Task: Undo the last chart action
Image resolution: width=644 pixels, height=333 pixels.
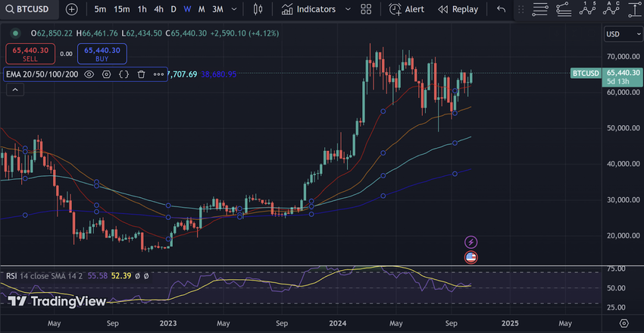Action: [x=501, y=9]
